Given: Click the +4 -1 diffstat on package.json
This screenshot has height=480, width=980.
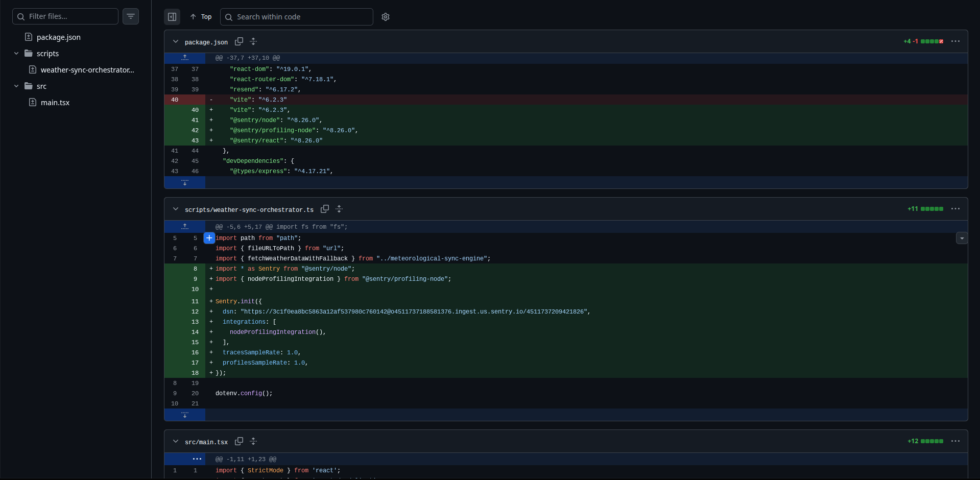Looking at the screenshot, I should click(x=923, y=41).
